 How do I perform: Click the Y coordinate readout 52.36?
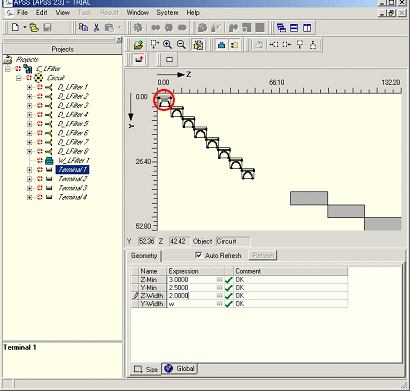coord(146,241)
